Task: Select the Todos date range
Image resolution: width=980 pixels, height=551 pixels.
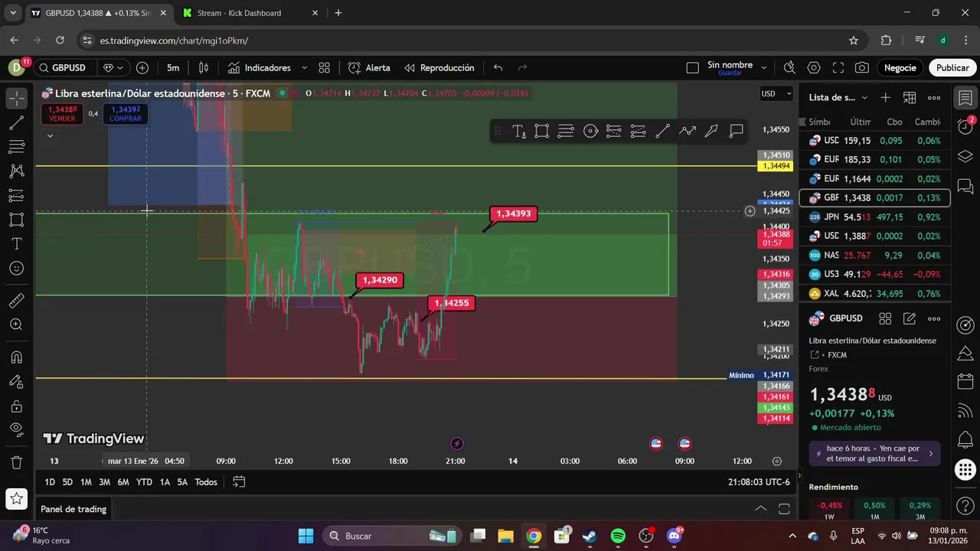Action: [x=206, y=482]
